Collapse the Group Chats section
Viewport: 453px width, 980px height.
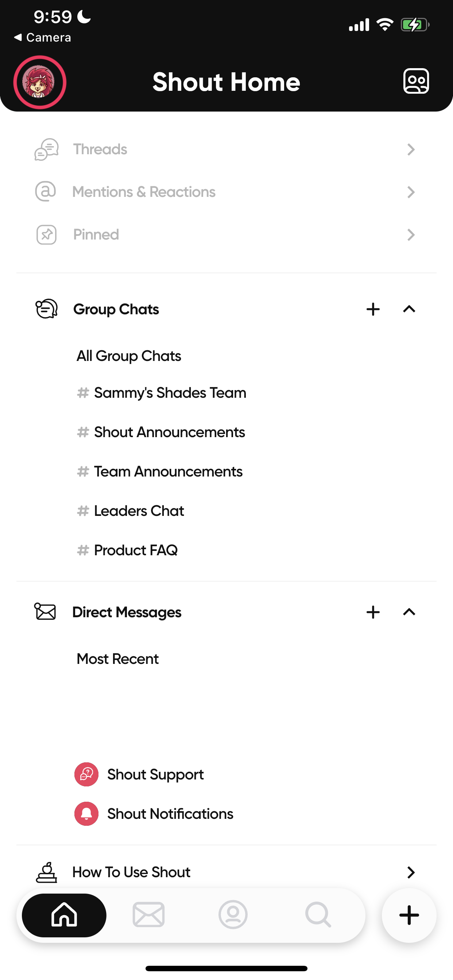(x=409, y=309)
